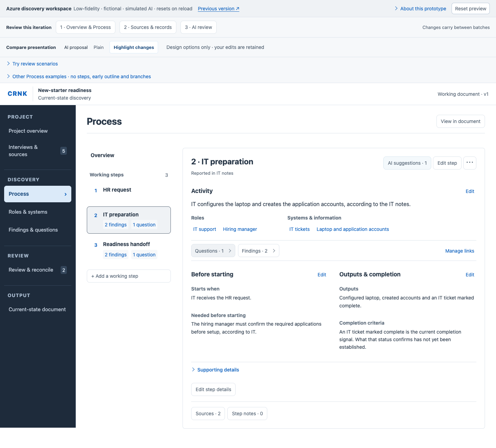The image size is (496, 448).
Task: Add a working step
Action: [129, 276]
